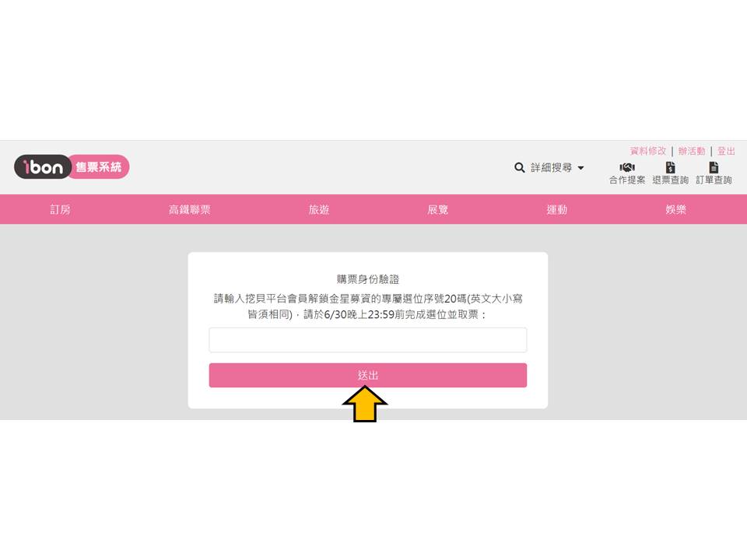
Task: Click the 辦活動 link
Action: [x=692, y=151]
